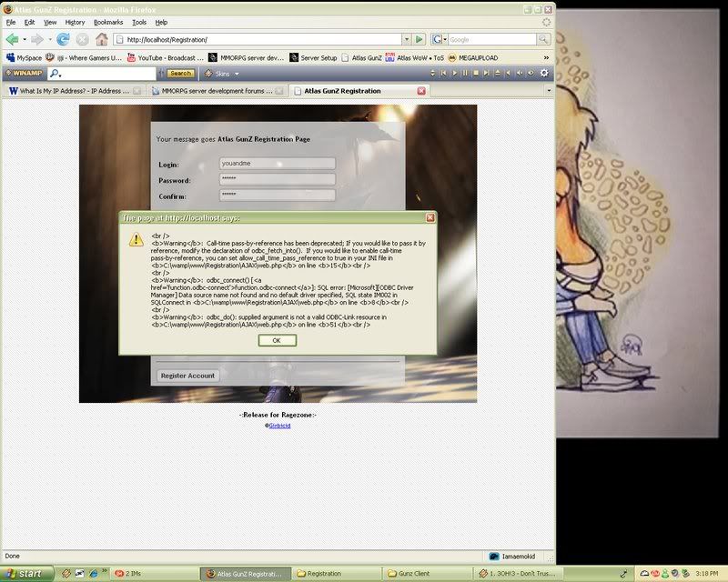Image resolution: width=728 pixels, height=582 pixels.
Task: Click OK in the warning dialog
Action: 278,340
